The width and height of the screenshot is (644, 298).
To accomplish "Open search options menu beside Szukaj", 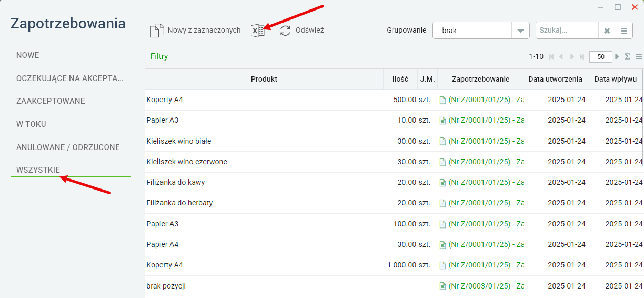I will 624,31.
